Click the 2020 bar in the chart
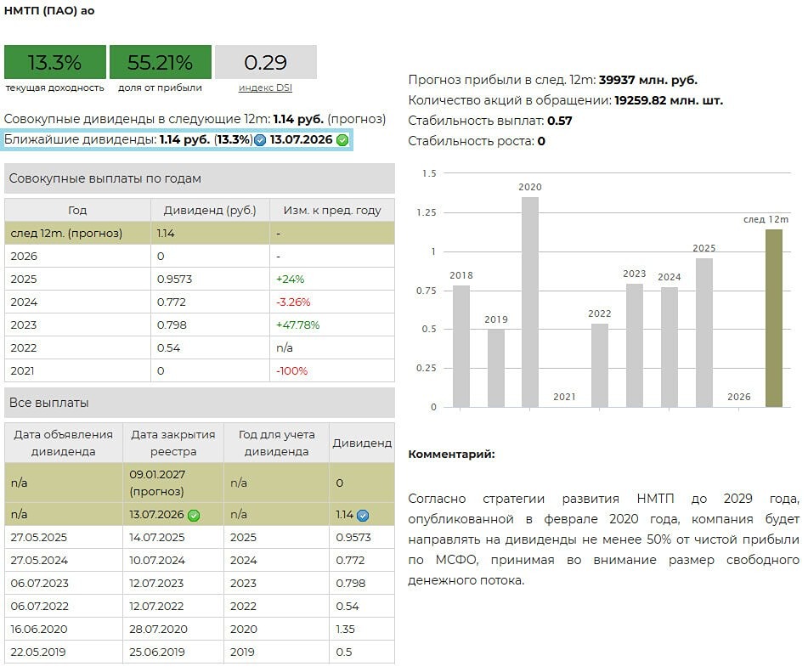Screen dimensions: 808x672 pyautogui.click(x=529, y=302)
